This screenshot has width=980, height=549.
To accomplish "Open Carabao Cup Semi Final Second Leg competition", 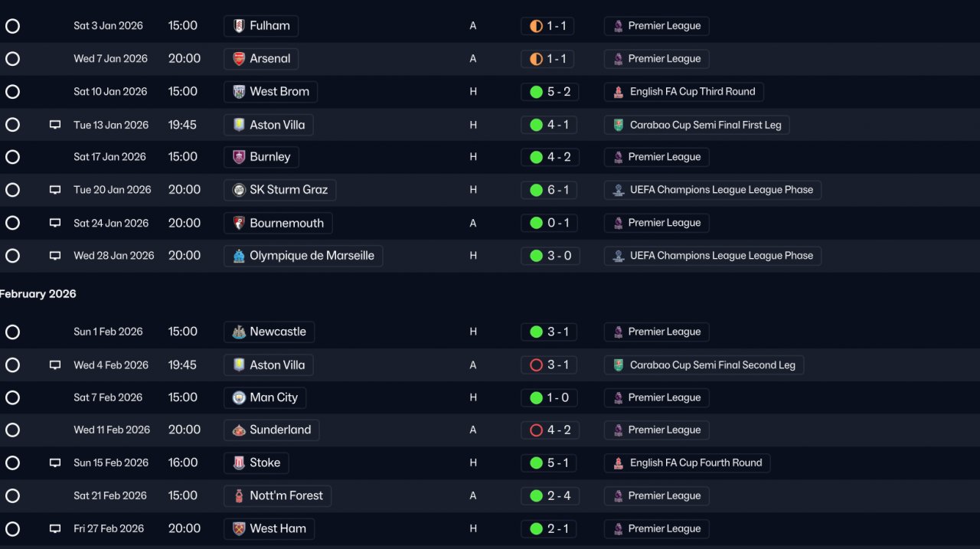I will pos(712,365).
